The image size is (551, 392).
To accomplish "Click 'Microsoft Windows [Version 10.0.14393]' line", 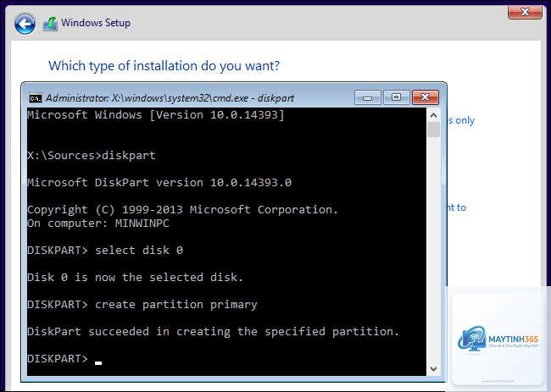I will 156,115.
